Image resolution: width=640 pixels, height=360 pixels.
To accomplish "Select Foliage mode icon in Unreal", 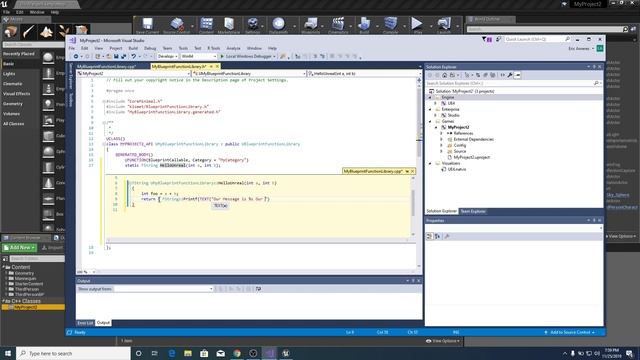I will pyautogui.click(x=64, y=31).
